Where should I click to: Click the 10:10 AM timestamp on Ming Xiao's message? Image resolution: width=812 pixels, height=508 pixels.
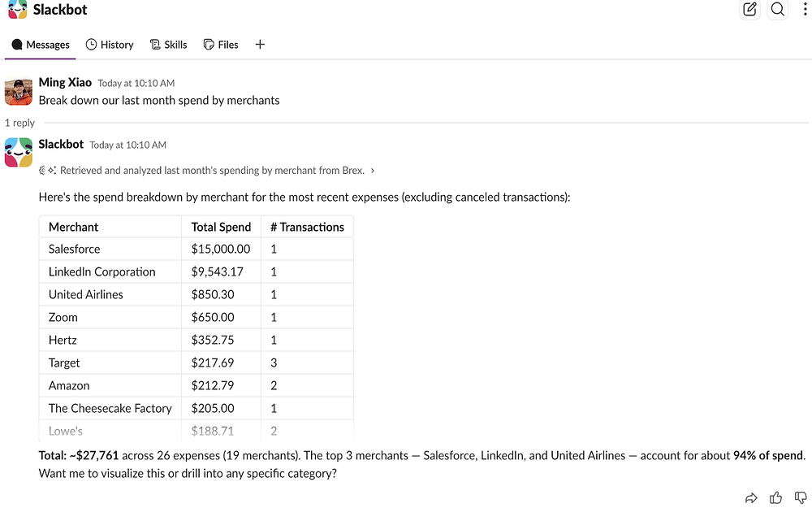[136, 83]
